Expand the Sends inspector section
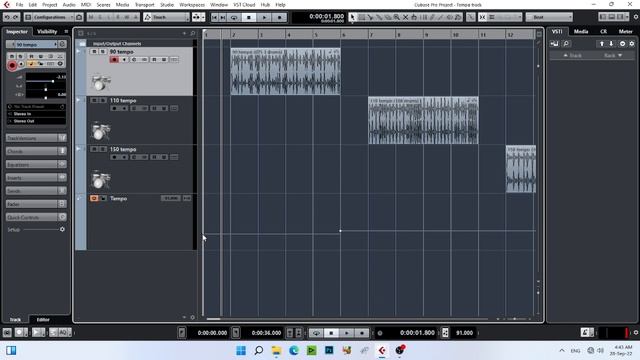This screenshot has height=360, width=640. tap(36, 191)
